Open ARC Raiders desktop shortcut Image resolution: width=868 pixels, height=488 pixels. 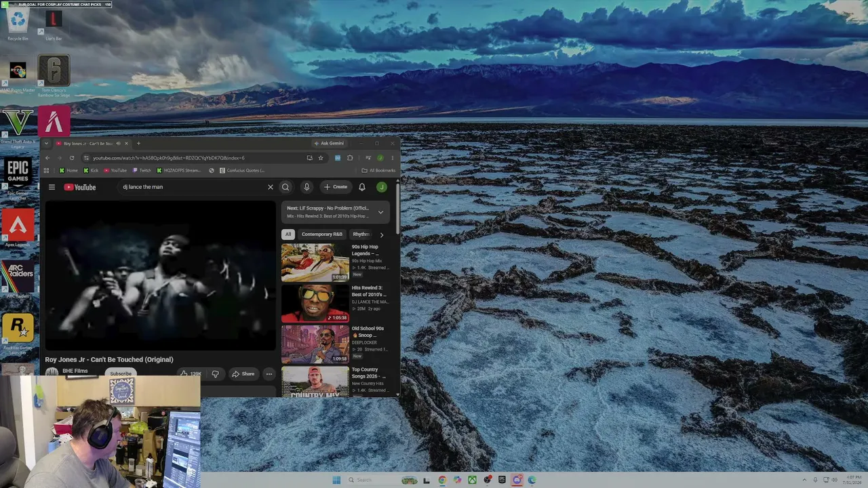click(x=18, y=279)
